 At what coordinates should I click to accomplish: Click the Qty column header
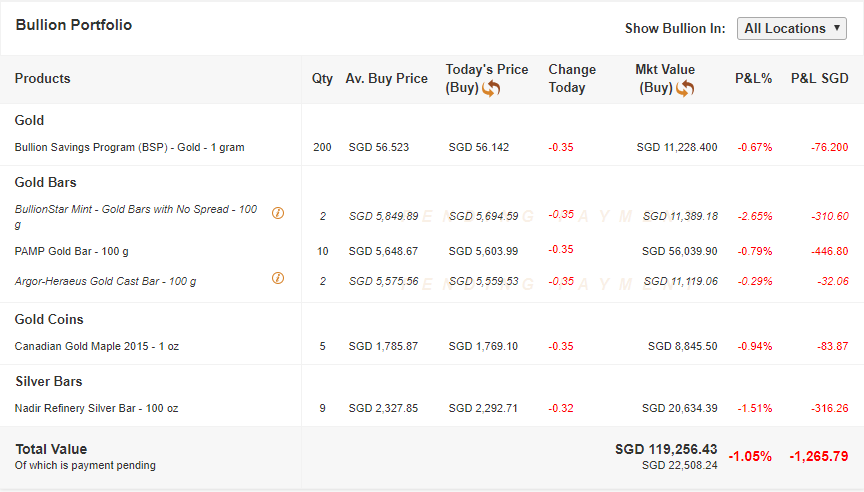click(322, 78)
